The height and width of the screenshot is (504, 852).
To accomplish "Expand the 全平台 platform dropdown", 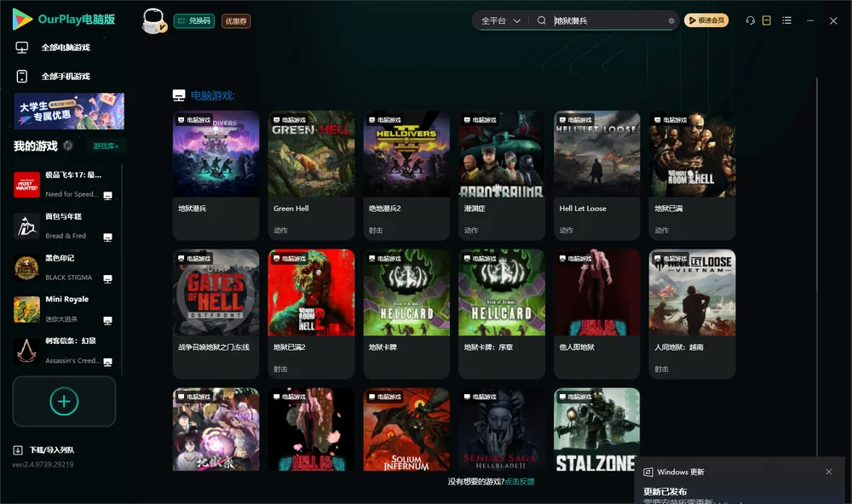I will (x=500, y=20).
